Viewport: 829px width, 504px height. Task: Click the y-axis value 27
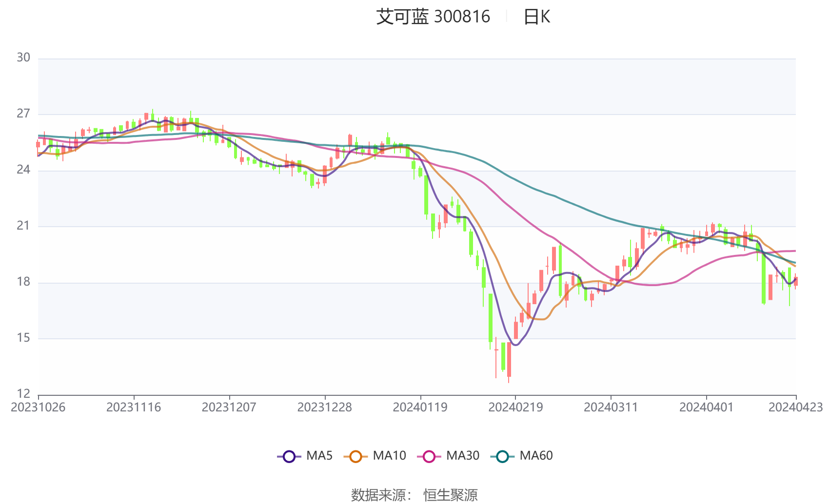(23, 114)
